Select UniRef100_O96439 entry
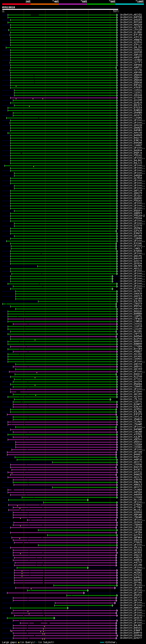The height and width of the screenshot is (644, 146). [x=131, y=294]
